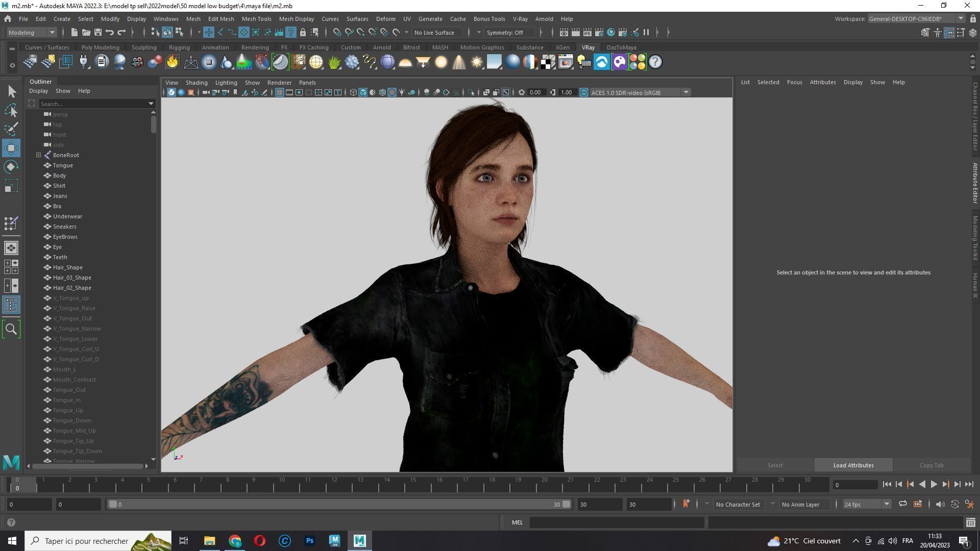The height and width of the screenshot is (551, 980).
Task: Click the pause render icon in status line
Action: coord(646,32)
